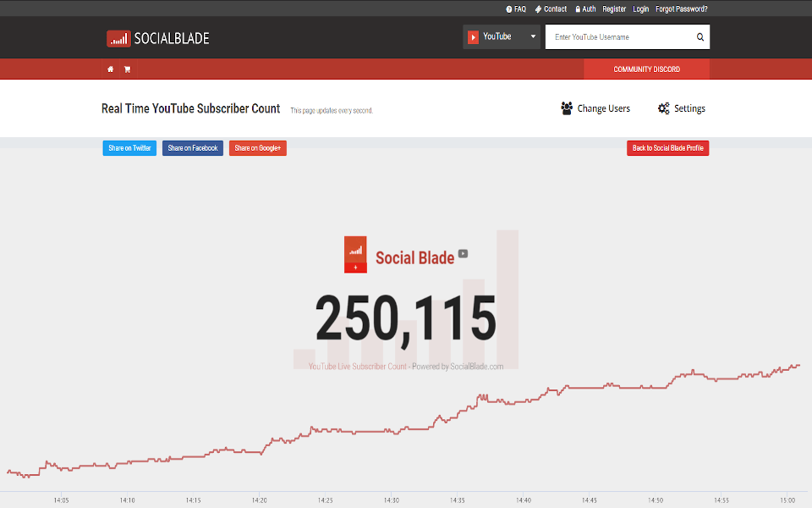The image size is (812, 508).
Task: Click the Settings gears icon
Action: click(663, 108)
